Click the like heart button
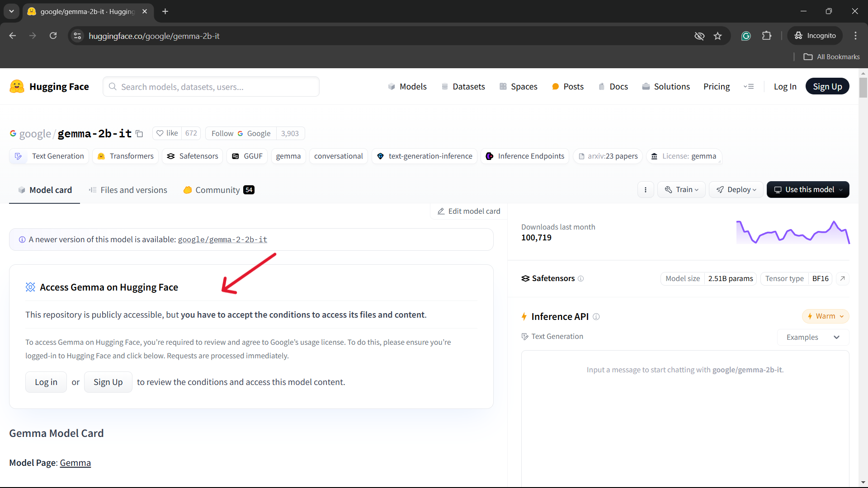This screenshot has width=868, height=488. [x=167, y=133]
